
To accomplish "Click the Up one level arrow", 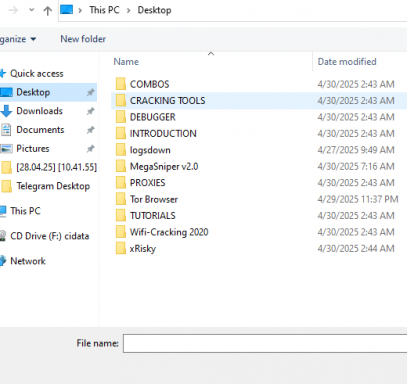I will click(48, 11).
